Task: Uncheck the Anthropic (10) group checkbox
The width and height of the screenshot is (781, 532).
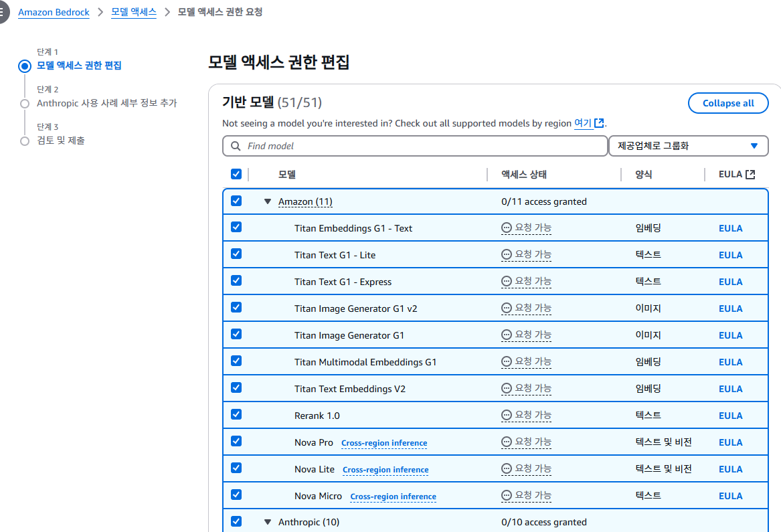Action: pos(236,521)
